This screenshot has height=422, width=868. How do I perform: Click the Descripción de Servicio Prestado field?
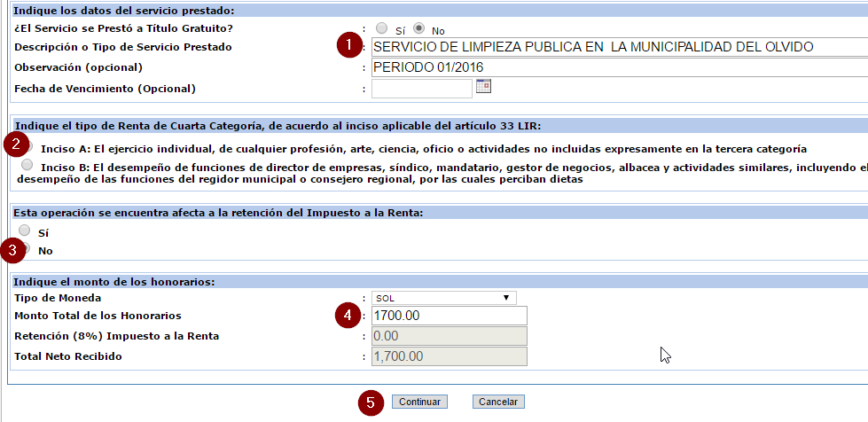(614, 46)
